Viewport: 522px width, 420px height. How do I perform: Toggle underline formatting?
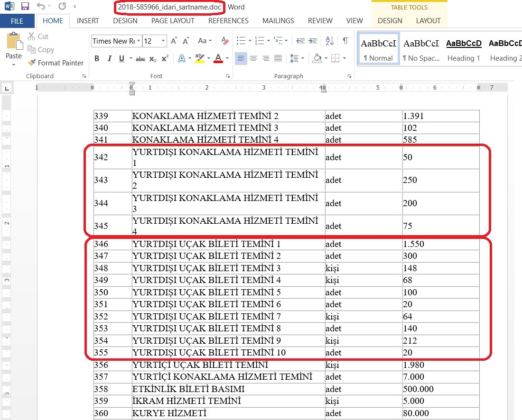pos(121,59)
